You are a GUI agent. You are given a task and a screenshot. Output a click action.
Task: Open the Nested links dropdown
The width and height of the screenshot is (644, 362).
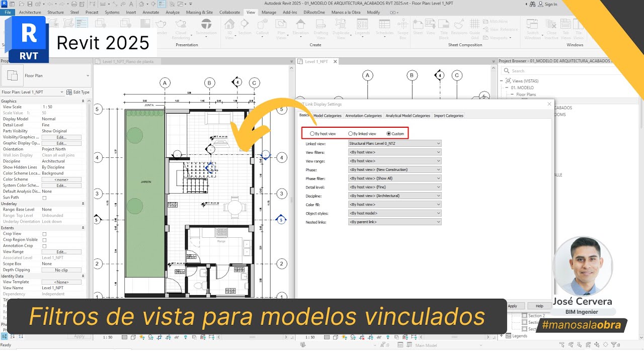tap(395, 222)
